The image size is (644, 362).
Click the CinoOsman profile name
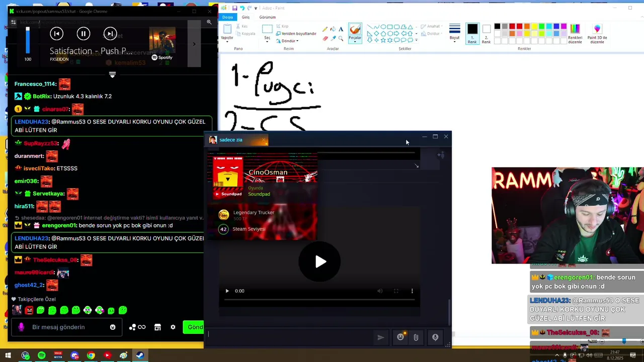(268, 172)
